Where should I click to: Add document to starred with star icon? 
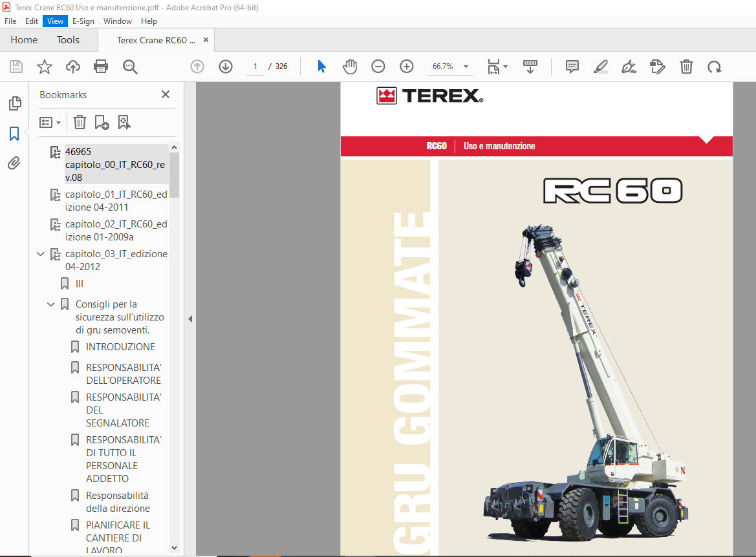point(45,67)
